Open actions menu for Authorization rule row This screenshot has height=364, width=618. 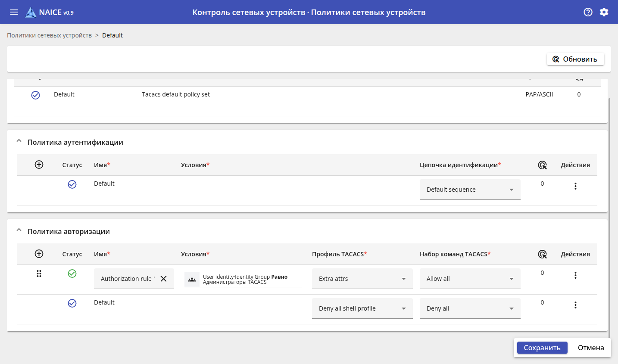575,275
